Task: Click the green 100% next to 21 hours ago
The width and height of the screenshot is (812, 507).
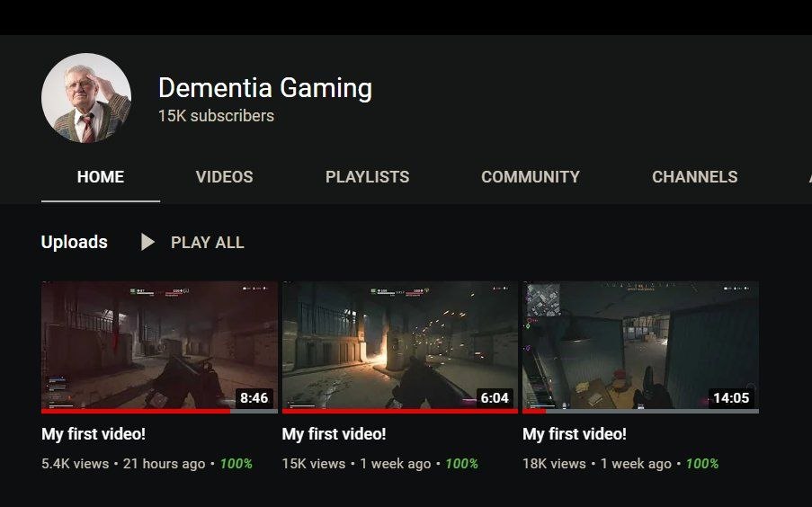Action: coord(236,464)
